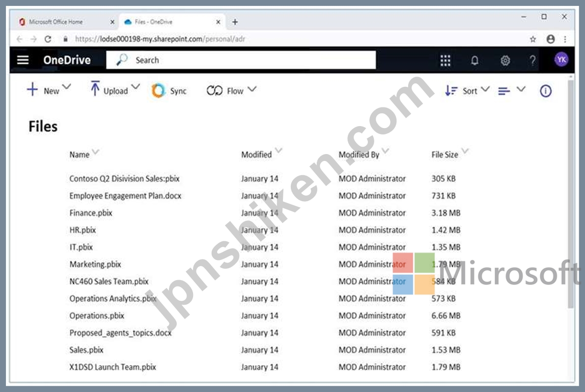Screen dimensions: 585x392
Task: Open X1DSD Launch Team.pbix
Action: click(x=112, y=367)
